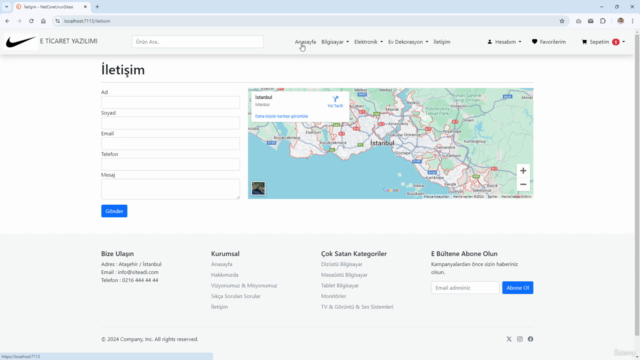
Task: Open Masaüstü Bilgisayar category link
Action: (x=344, y=275)
